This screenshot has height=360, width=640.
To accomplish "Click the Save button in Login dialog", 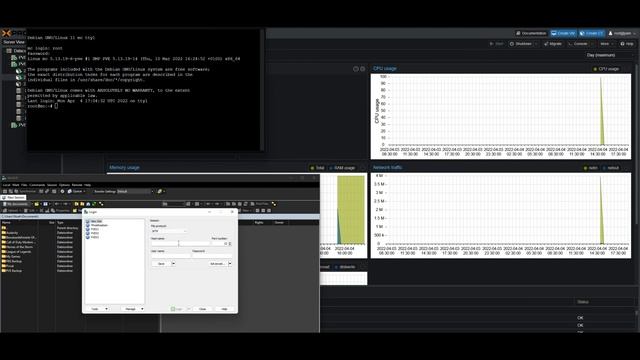I will [161, 264].
